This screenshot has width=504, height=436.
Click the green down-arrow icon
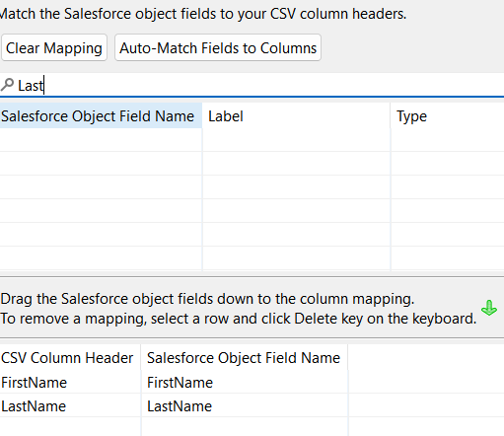489,308
